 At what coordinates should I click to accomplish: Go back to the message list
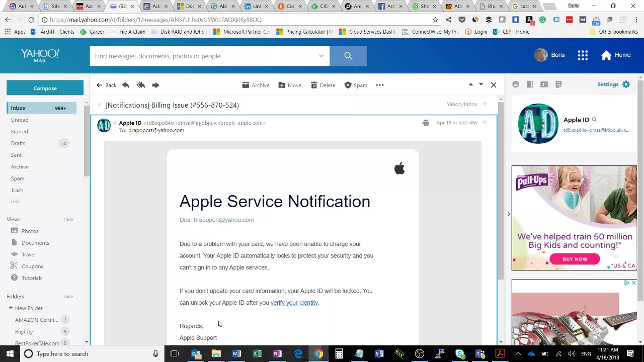click(107, 85)
